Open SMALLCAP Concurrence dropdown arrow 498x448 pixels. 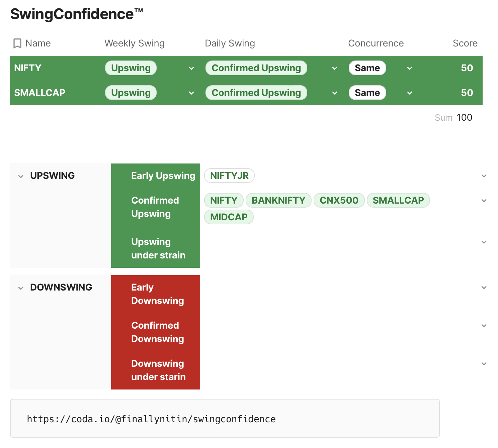point(410,93)
